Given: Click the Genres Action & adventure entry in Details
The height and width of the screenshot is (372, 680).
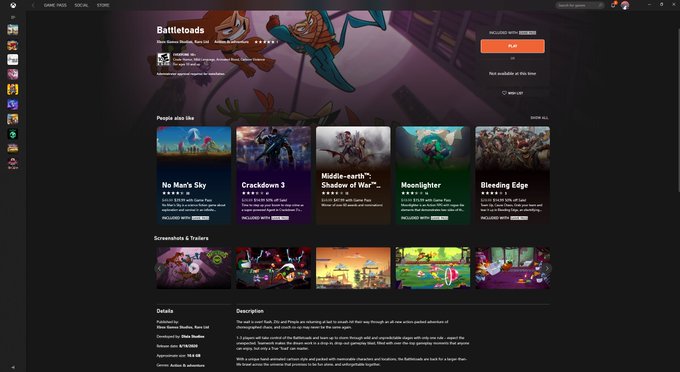Looking at the screenshot, I should [187, 365].
